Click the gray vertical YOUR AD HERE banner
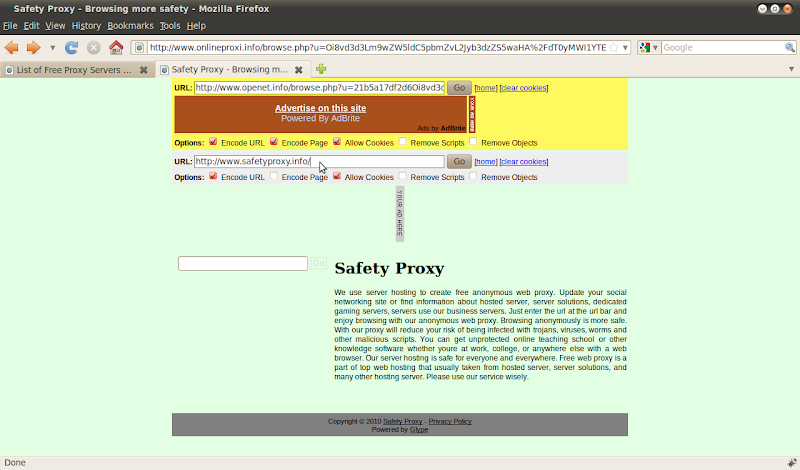 pos(400,214)
